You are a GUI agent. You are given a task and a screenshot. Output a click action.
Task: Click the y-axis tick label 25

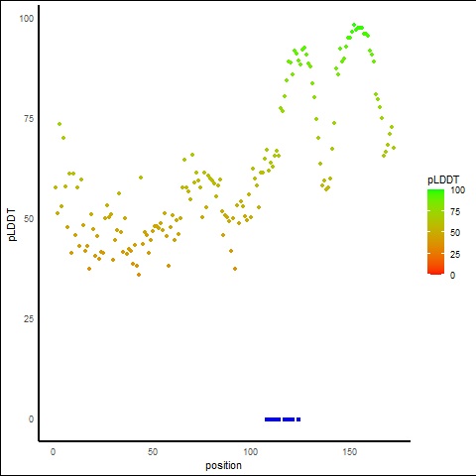pos(29,319)
